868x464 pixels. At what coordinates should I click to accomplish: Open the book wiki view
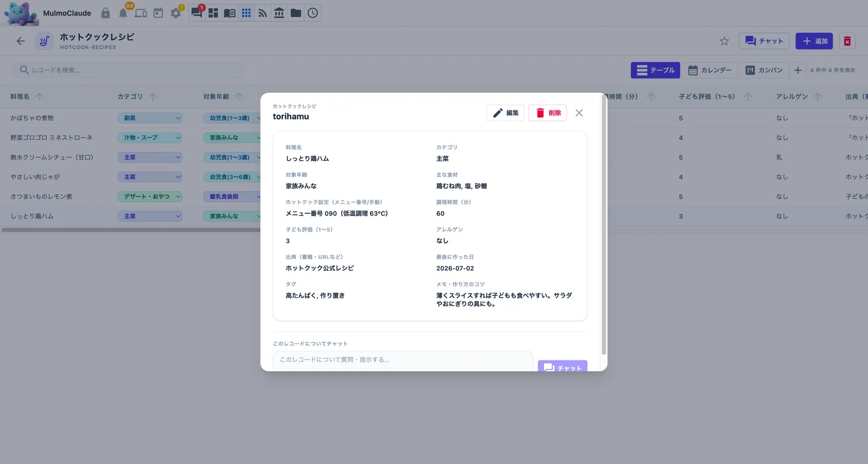pos(230,13)
